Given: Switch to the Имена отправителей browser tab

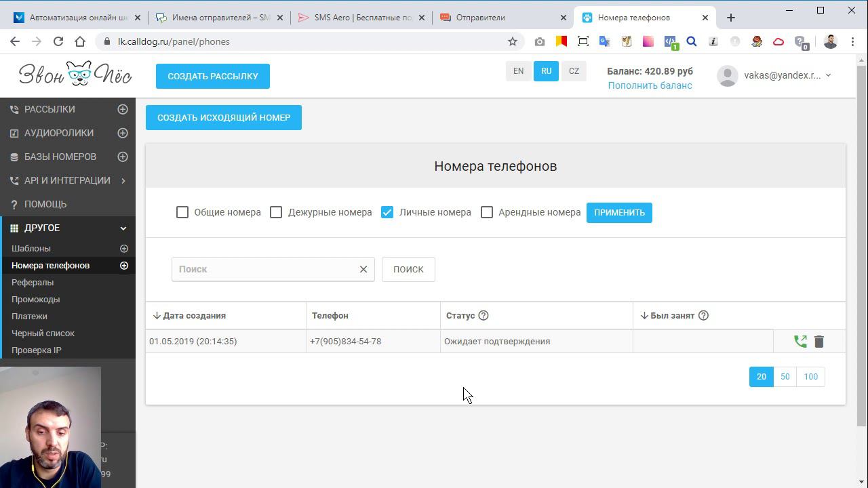Looking at the screenshot, I should 219,18.
